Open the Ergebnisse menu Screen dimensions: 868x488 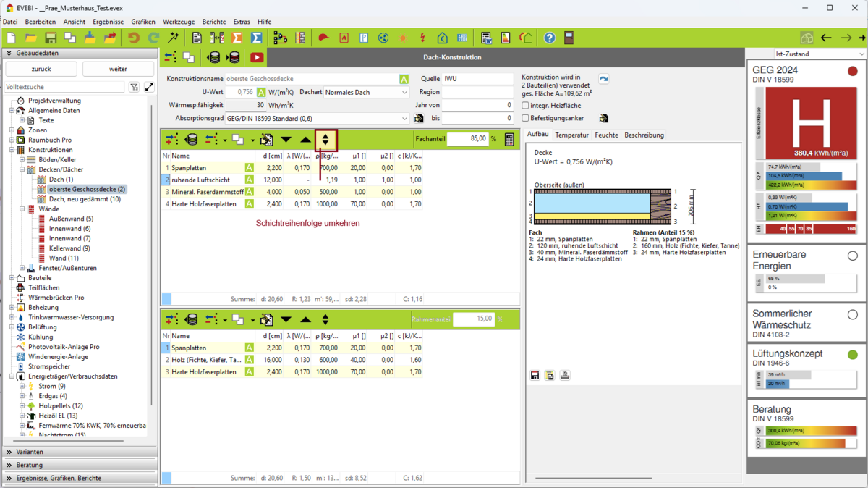click(x=108, y=22)
